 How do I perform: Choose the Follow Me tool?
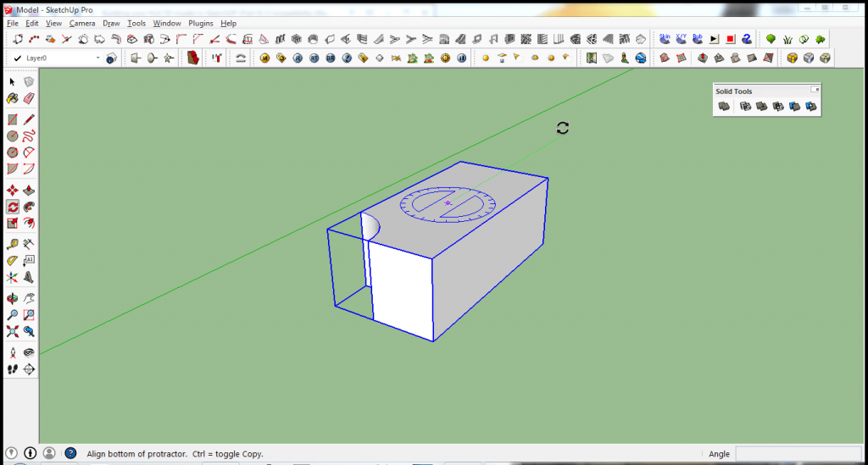click(x=29, y=207)
